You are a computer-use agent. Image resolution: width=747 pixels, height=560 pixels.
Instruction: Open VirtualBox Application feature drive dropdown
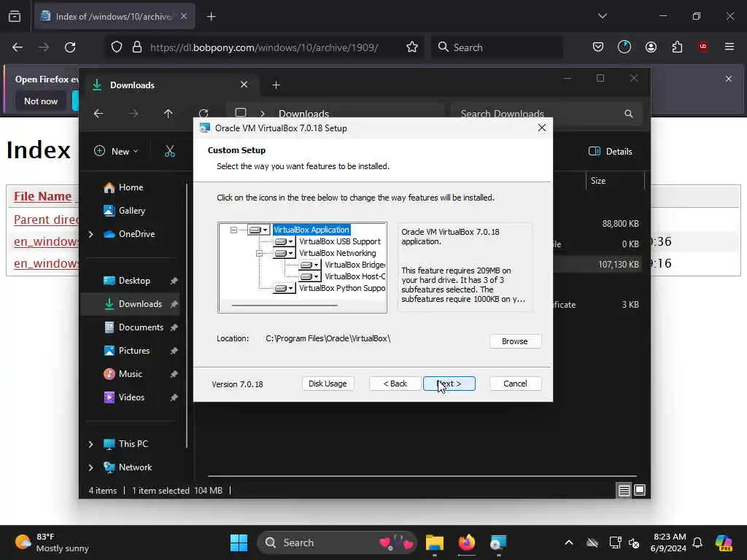click(x=259, y=230)
